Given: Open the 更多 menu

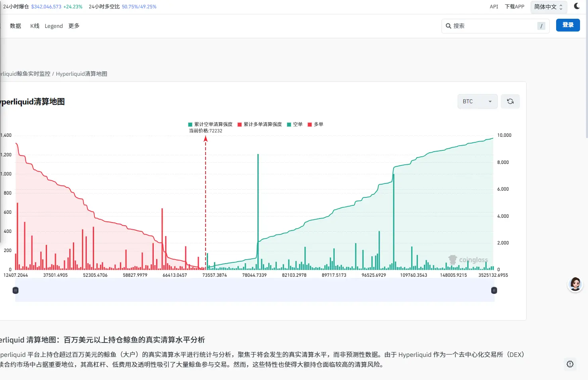Looking at the screenshot, I should 74,26.
